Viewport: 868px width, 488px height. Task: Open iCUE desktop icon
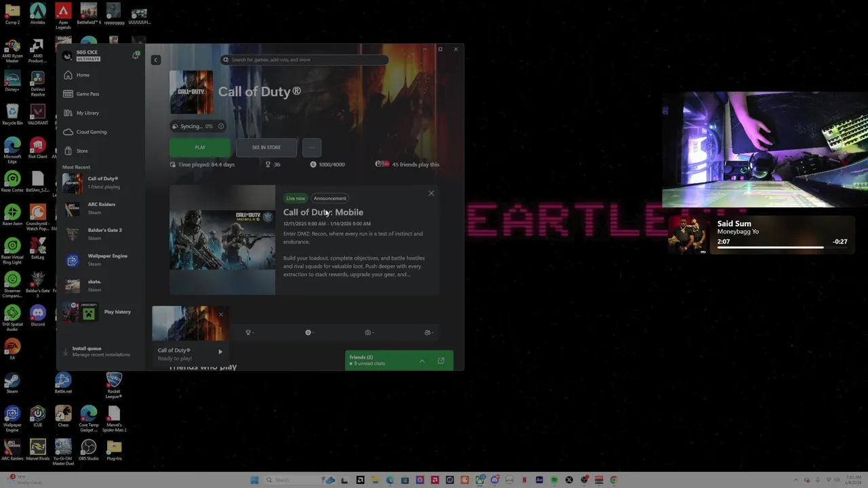coord(37,416)
